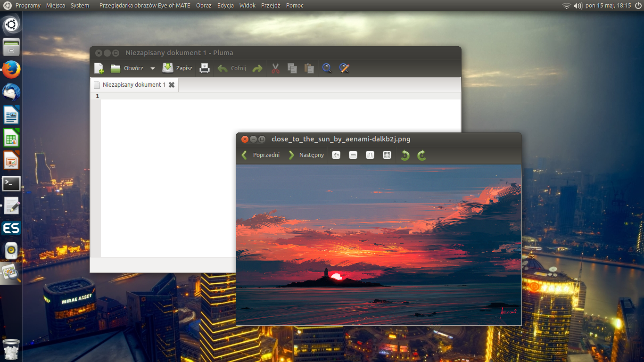Open the Pomoc menu
Screen dimensions: 644x362
click(x=295, y=6)
